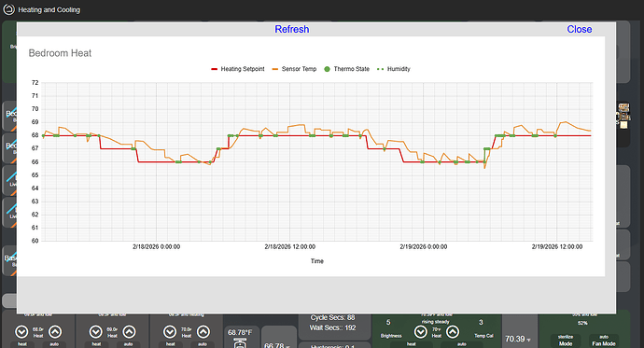644x348 pixels.
Task: Click the 2/18/2026 12:00:00 axis label
Action: [x=290, y=246]
